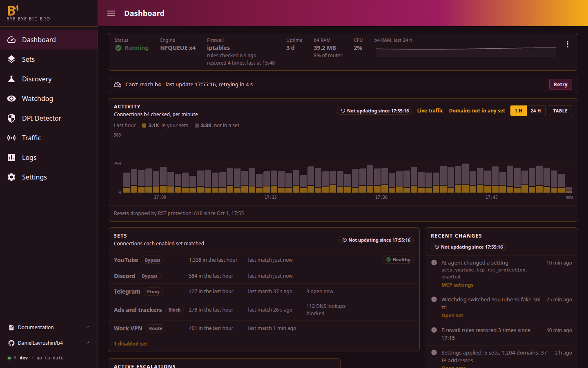Select the Discord set row

pyautogui.click(x=264, y=276)
